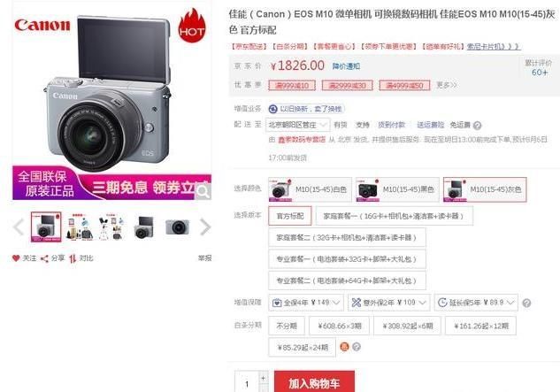Select the ¥608.66×3期 installment plan
The width and height of the screenshot is (560, 392).
tap(340, 326)
